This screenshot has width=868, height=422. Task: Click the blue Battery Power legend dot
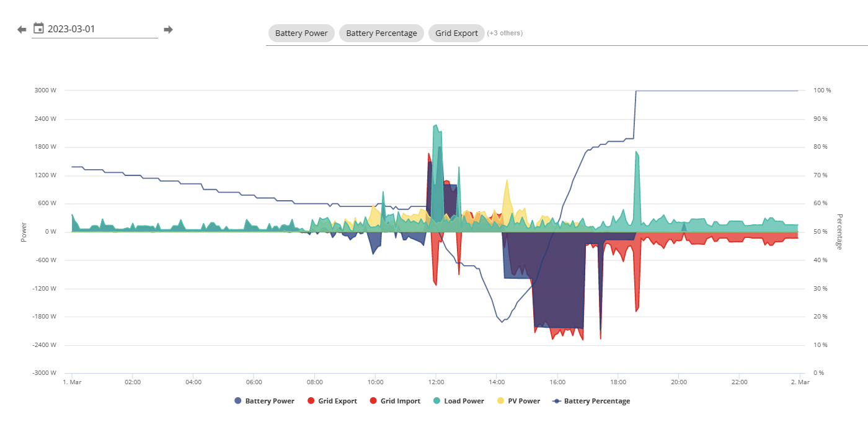pyautogui.click(x=238, y=401)
